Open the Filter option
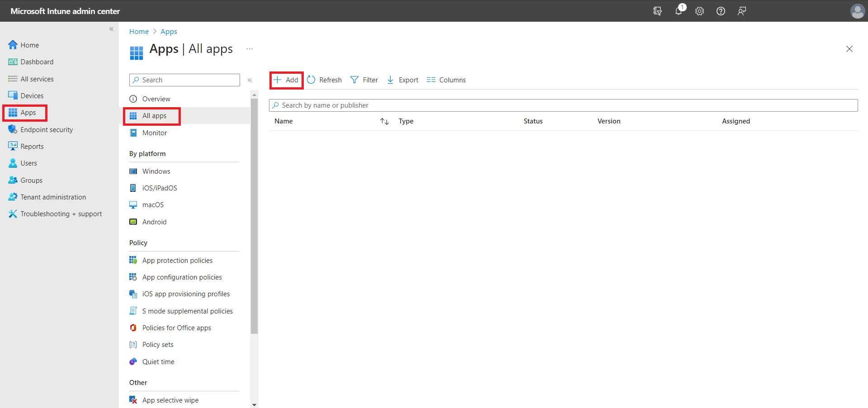This screenshot has width=868, height=408. click(364, 80)
